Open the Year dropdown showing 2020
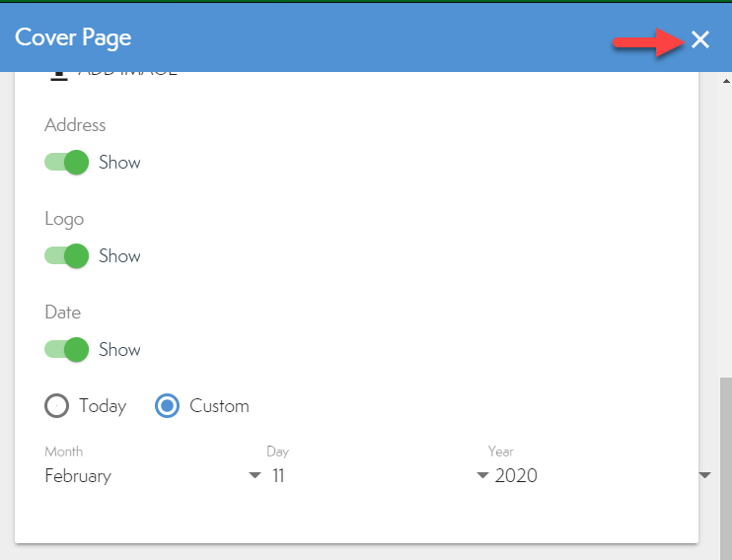This screenshot has width=732, height=560. pyautogui.click(x=592, y=475)
